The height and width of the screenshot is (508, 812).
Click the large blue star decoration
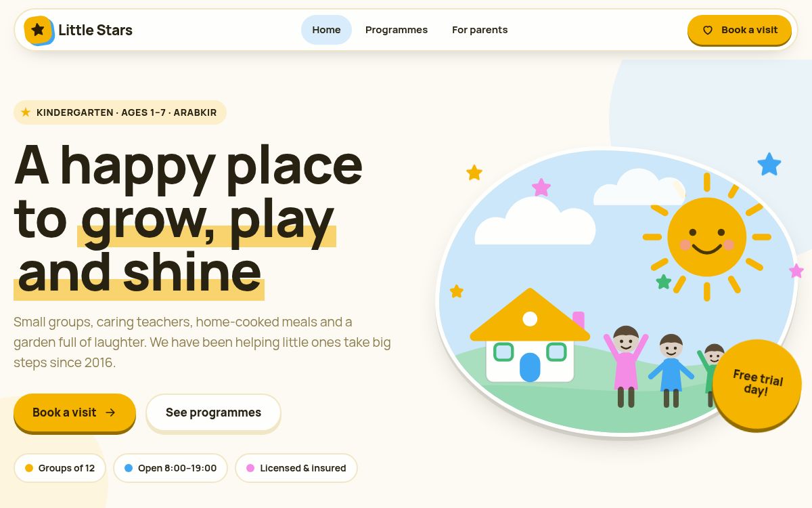769,164
